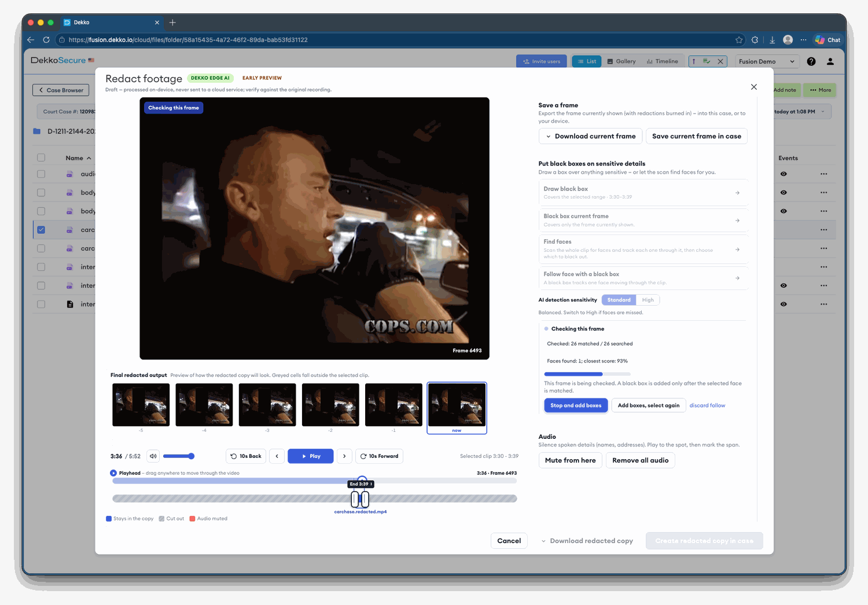Check the select-all checkbox in Name header
This screenshot has height=605, width=868.
coord(41,157)
